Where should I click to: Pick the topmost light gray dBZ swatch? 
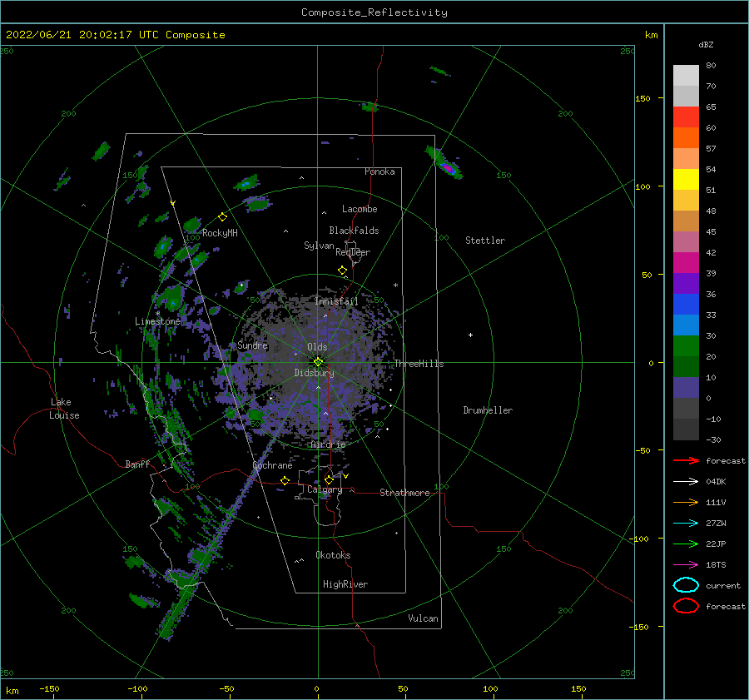click(686, 75)
